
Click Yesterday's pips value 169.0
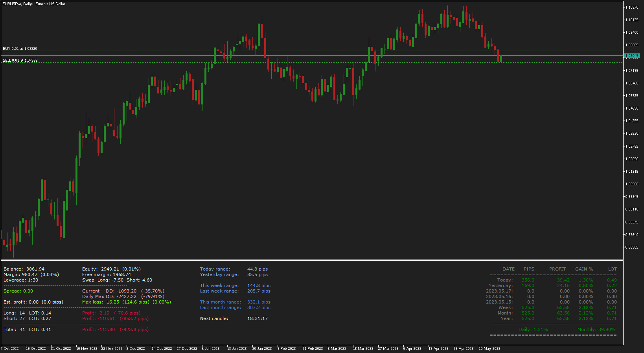click(x=528, y=286)
